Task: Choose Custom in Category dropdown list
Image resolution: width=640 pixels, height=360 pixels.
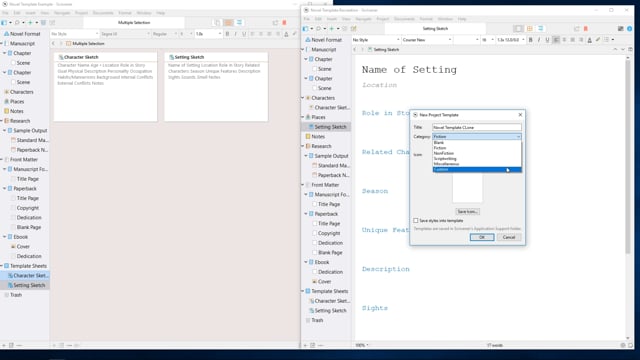Action: click(477, 169)
